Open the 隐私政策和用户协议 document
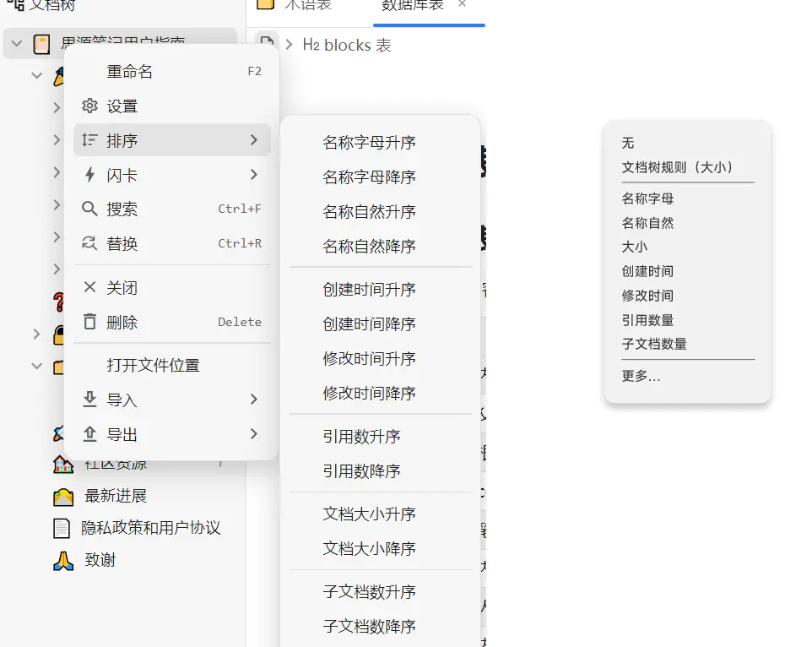812x647 pixels. (151, 528)
